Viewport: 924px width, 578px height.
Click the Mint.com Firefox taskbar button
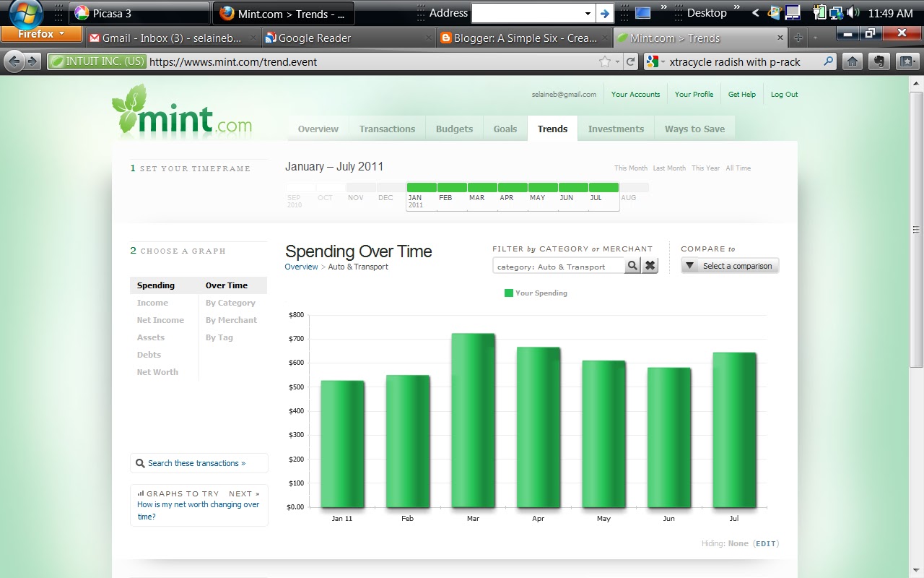284,13
